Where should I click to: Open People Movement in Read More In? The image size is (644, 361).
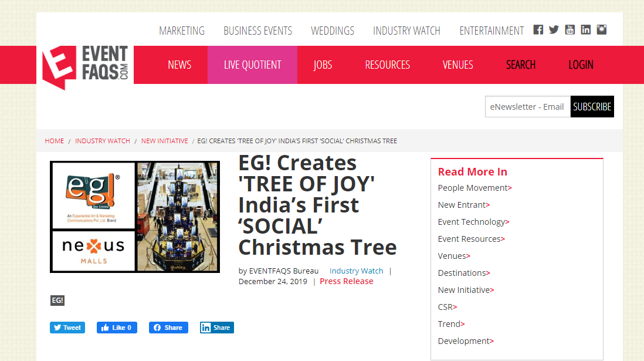point(474,188)
